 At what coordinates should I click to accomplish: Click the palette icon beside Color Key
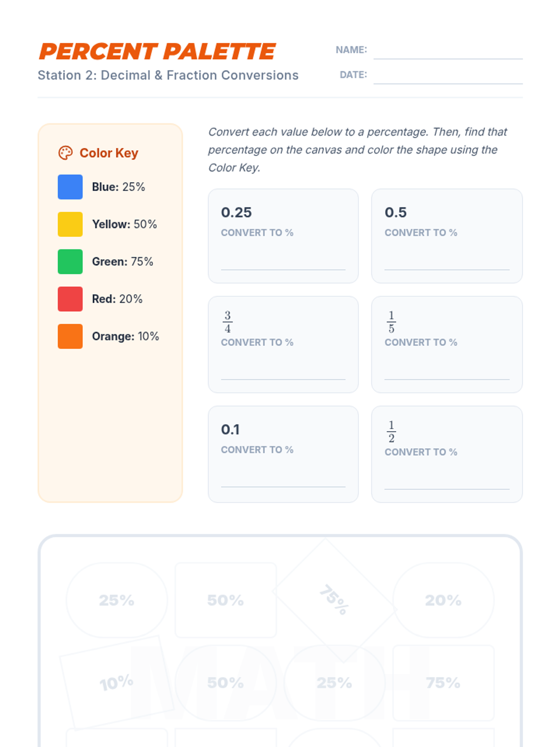pyautogui.click(x=65, y=153)
